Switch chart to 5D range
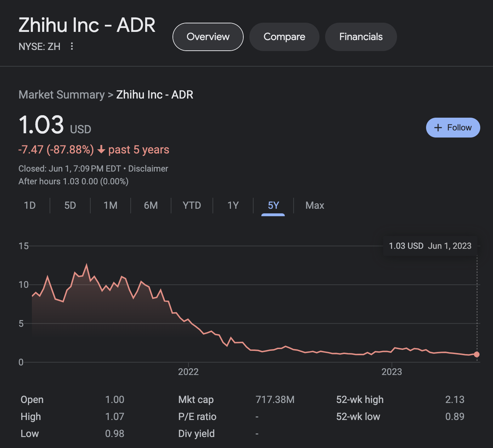 70,206
